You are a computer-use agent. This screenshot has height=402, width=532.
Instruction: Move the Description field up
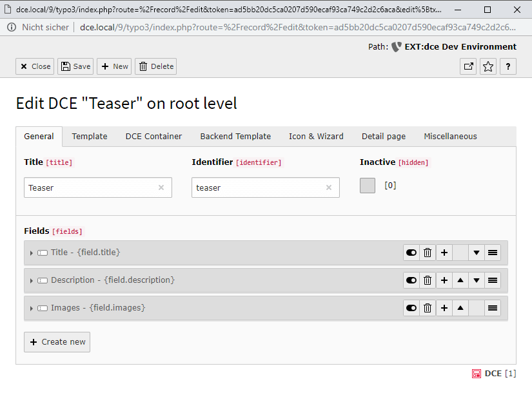[460, 280]
